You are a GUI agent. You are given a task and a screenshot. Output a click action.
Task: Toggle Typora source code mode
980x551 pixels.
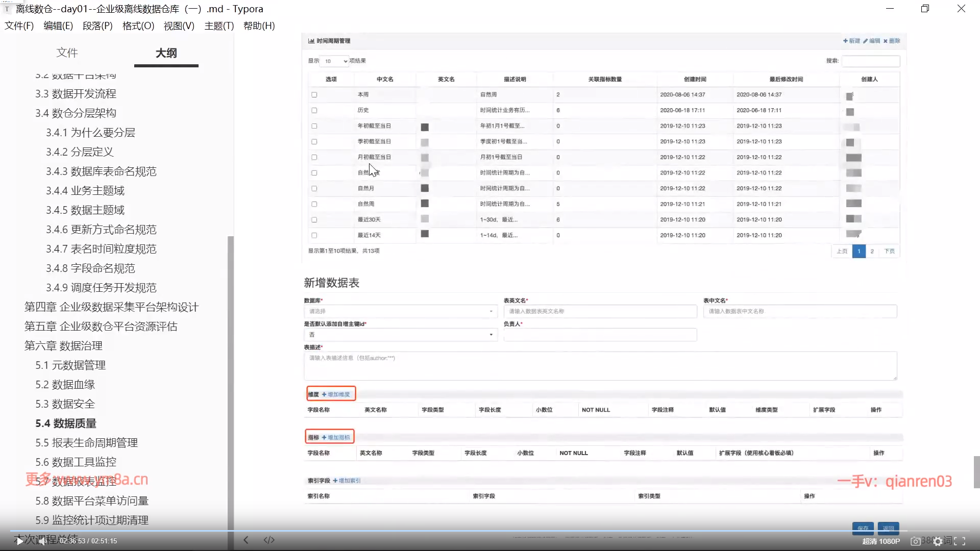click(x=269, y=540)
